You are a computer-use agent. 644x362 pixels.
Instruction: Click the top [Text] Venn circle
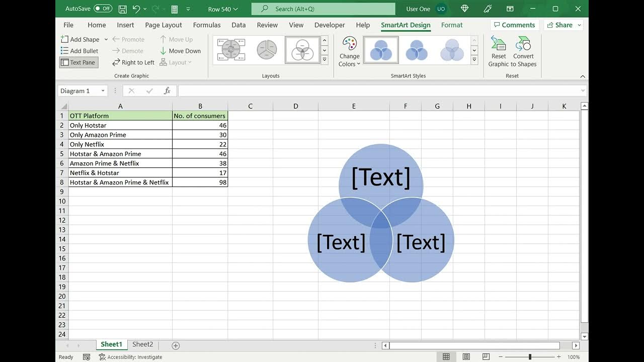point(381,177)
